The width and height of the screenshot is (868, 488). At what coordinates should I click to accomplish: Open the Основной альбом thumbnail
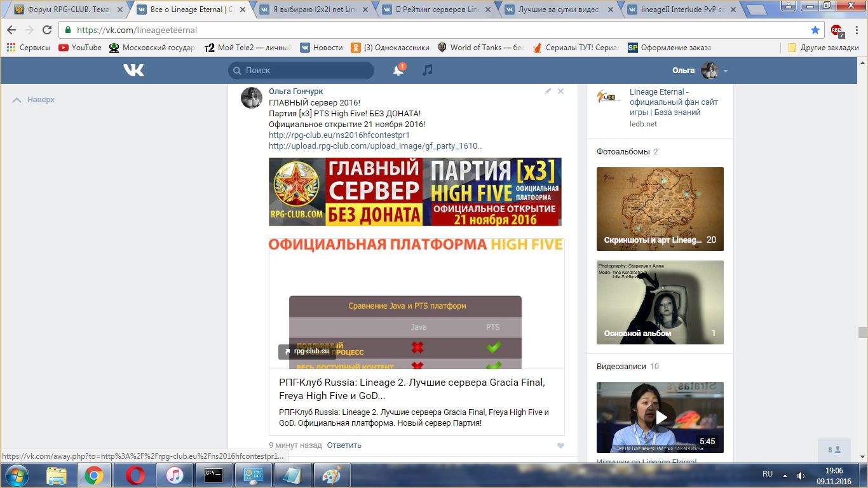click(x=660, y=302)
